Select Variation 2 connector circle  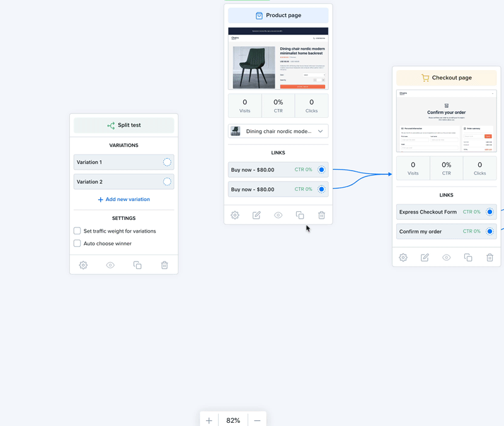[x=167, y=181]
